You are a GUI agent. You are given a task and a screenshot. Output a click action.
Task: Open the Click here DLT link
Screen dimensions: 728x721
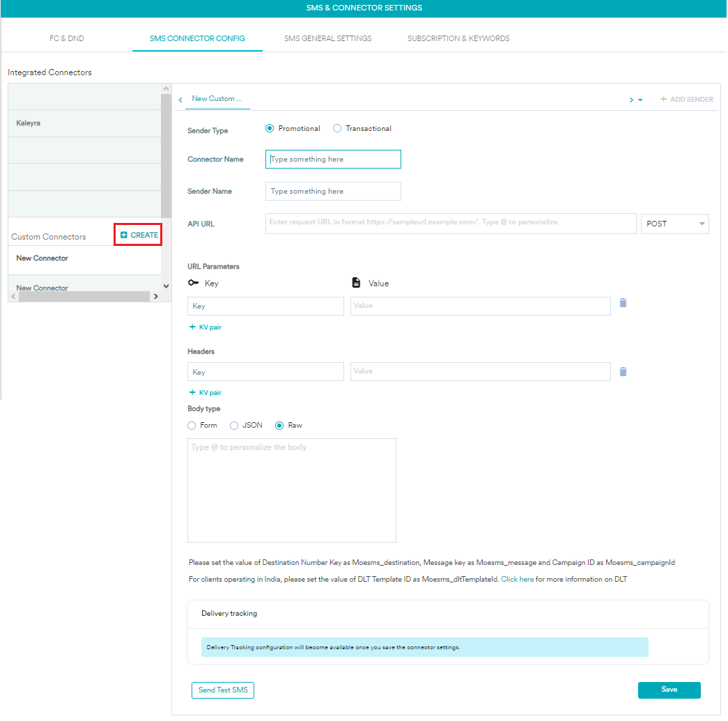point(517,579)
